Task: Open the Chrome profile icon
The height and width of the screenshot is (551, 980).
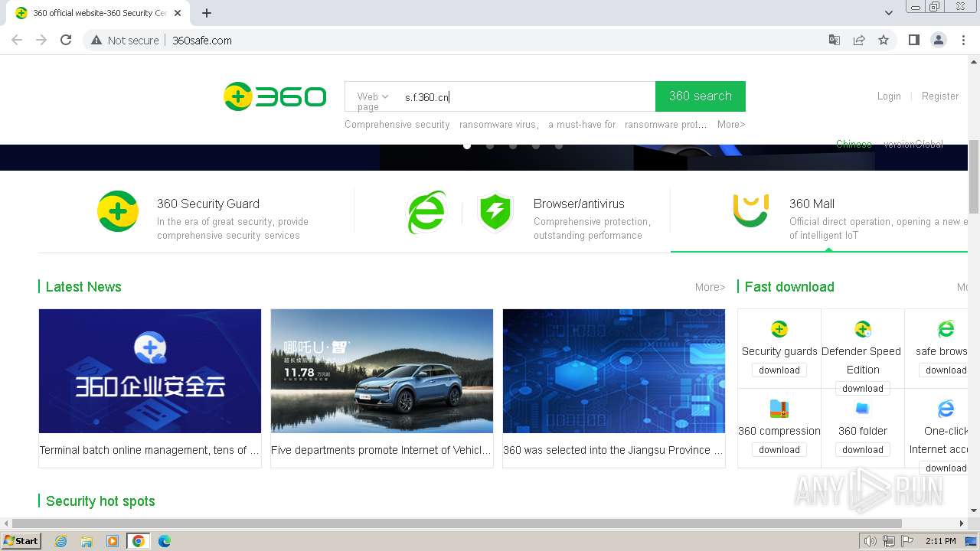Action: tap(939, 41)
